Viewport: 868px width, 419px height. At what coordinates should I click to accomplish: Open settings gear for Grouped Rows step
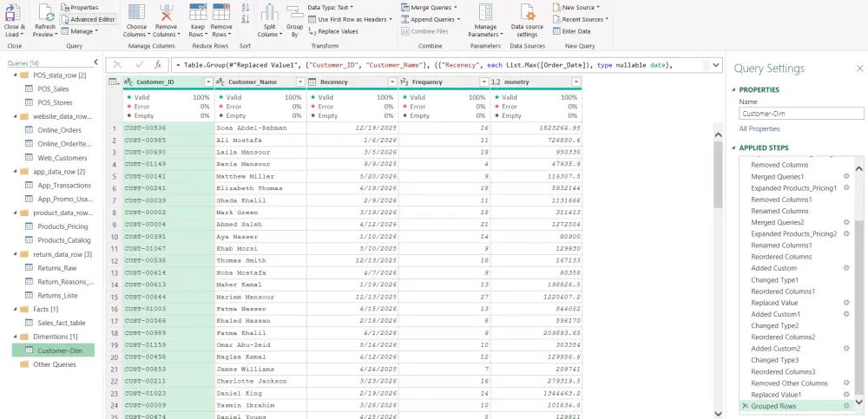(845, 406)
